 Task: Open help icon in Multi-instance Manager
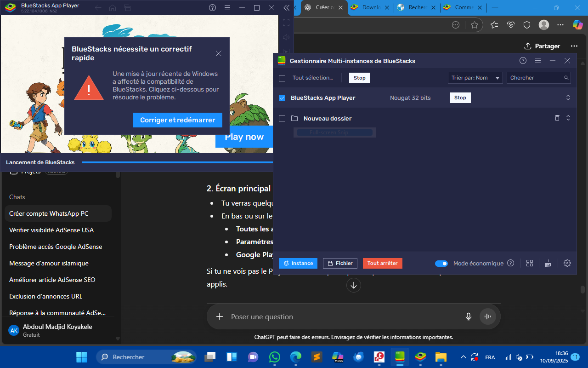[523, 61]
